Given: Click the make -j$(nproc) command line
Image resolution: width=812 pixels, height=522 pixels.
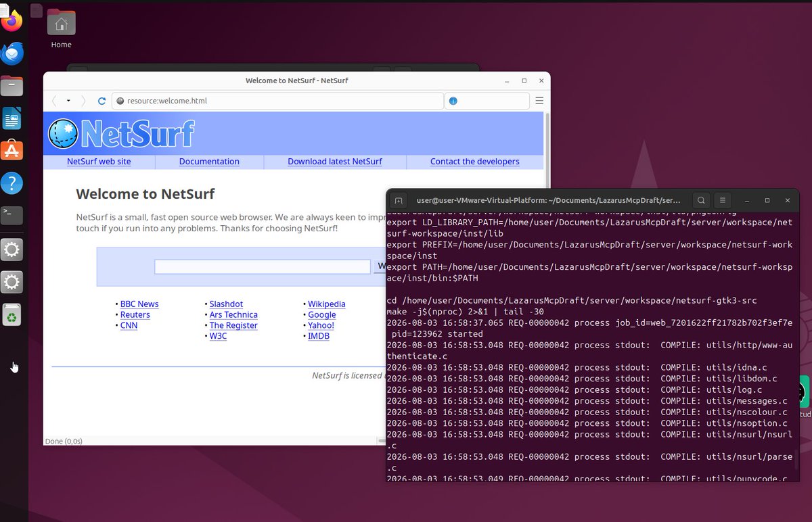Looking at the screenshot, I should (x=466, y=312).
